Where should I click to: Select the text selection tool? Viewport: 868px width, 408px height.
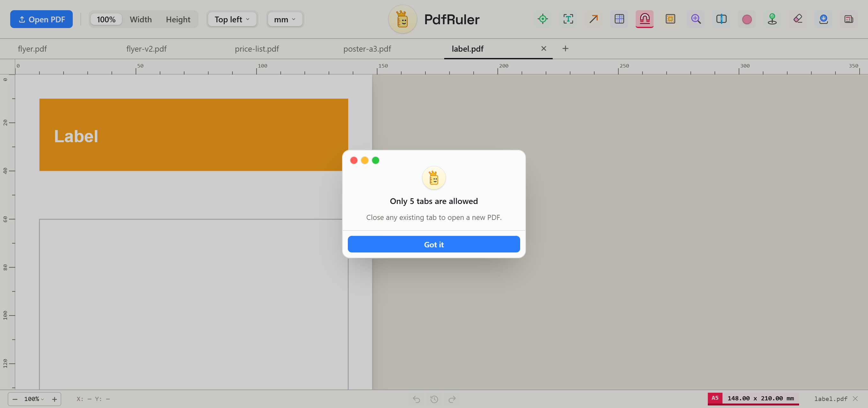tap(568, 19)
